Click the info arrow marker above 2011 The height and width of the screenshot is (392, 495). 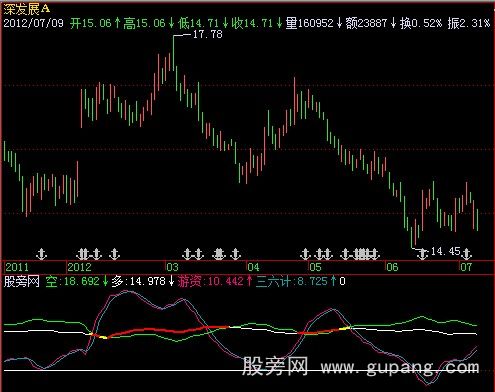point(41,254)
